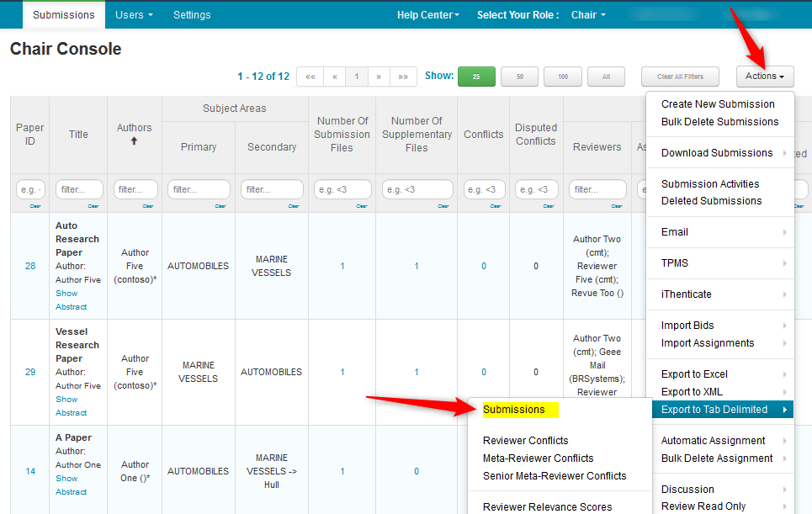Viewport: 812px width, 514px height.
Task: Click the Authors column sort arrow
Action: coord(135,141)
